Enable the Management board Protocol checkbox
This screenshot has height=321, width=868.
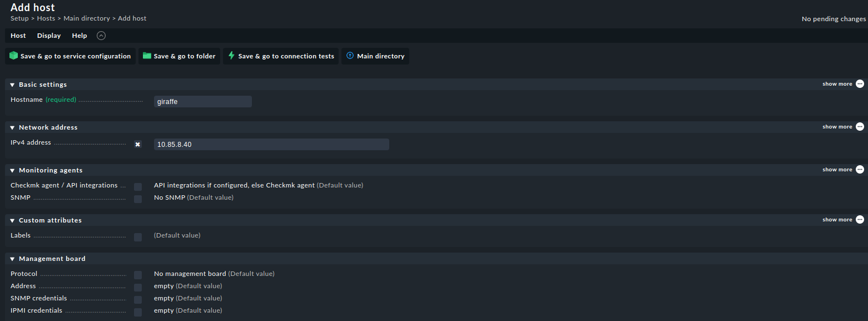click(138, 275)
